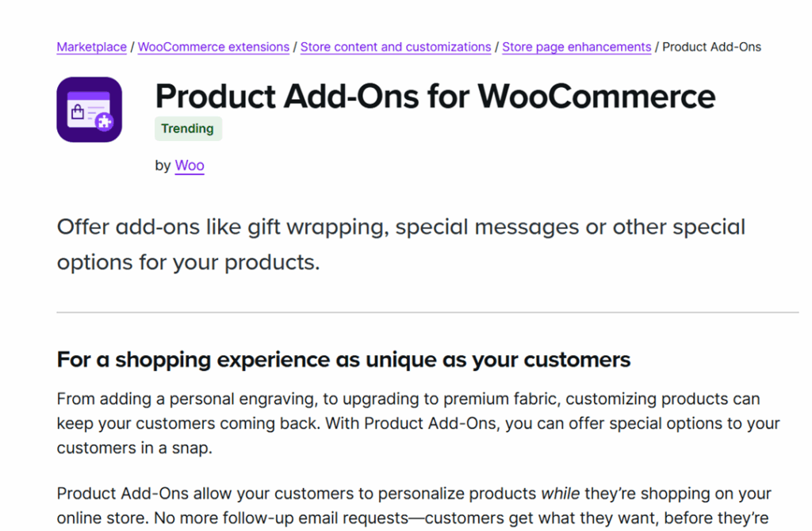Click the Trending badge
Viewport: 812px width, 531px height.
click(x=188, y=128)
